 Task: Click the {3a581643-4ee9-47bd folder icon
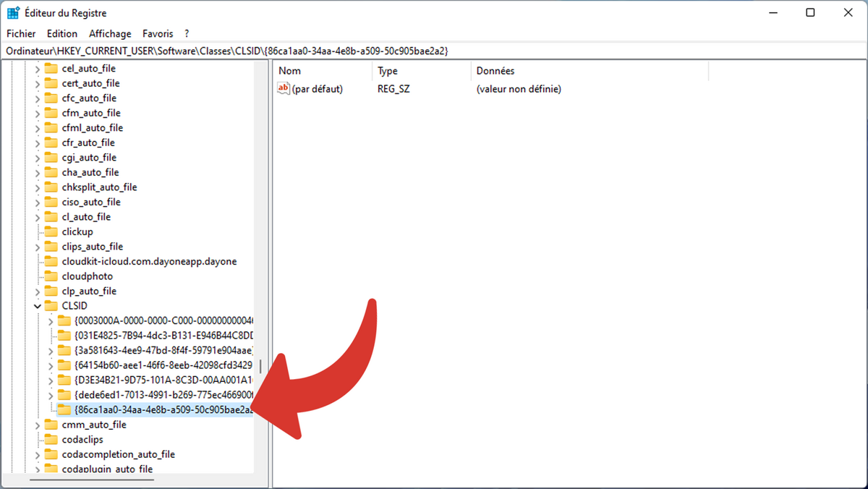pos(63,350)
